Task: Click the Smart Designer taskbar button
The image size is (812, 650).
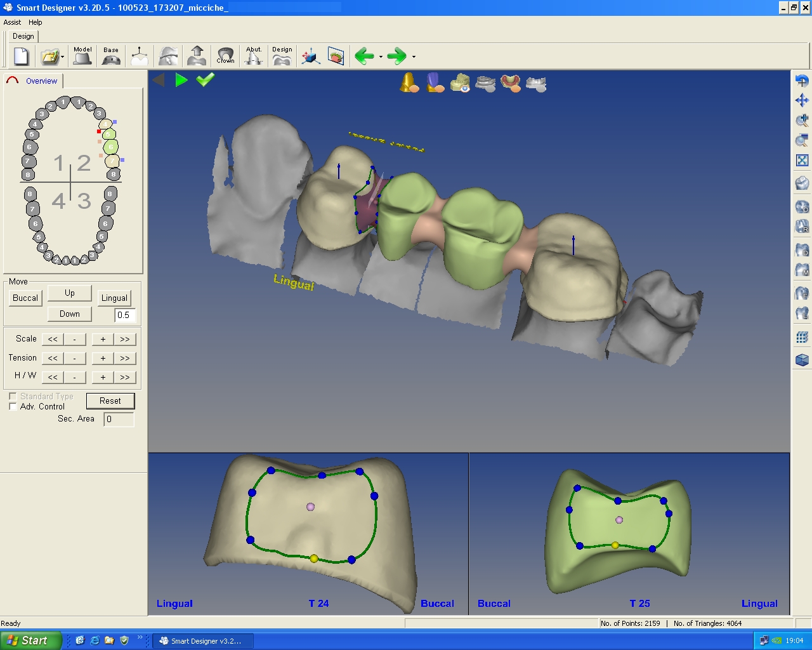Action: tap(203, 641)
